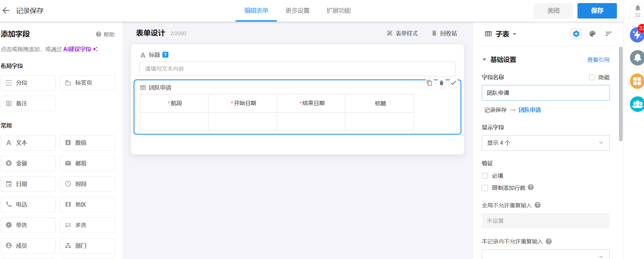Open the linked 团队申请 worksheet link

click(530, 110)
